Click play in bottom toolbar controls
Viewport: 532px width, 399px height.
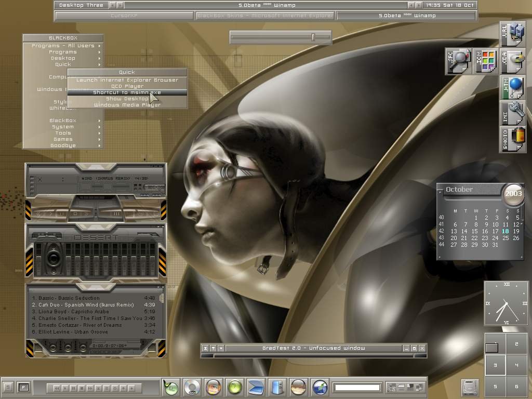pos(65,388)
